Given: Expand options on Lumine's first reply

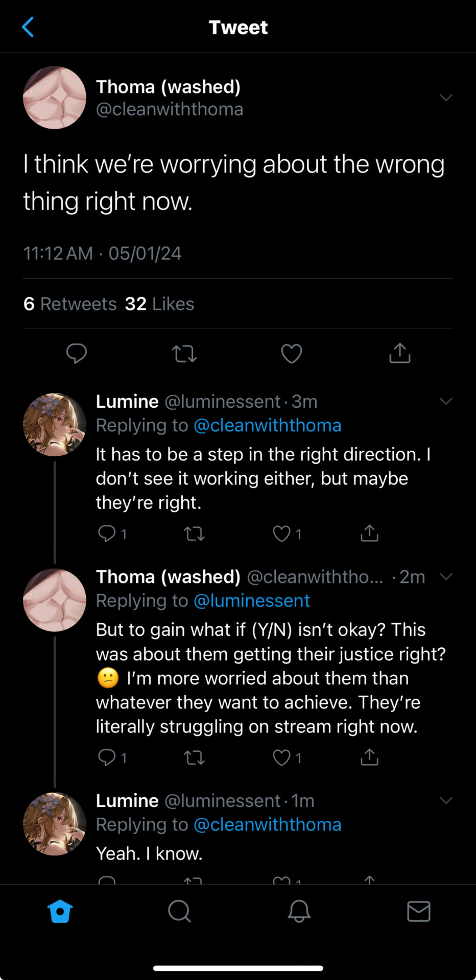Looking at the screenshot, I should point(446,401).
